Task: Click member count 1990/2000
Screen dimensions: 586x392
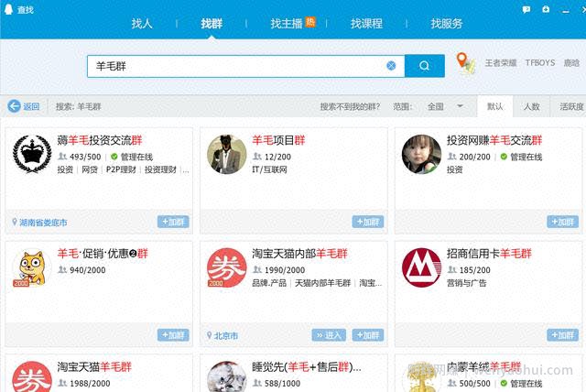Action: pos(285,270)
